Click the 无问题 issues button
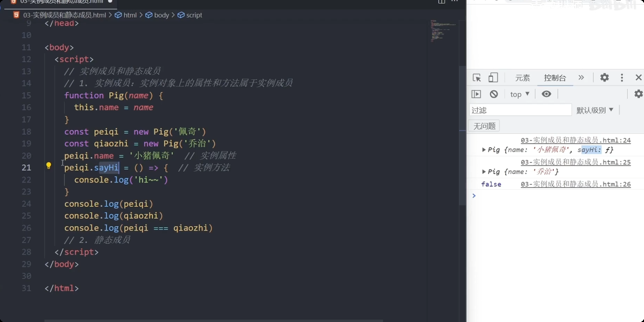 coord(484,126)
